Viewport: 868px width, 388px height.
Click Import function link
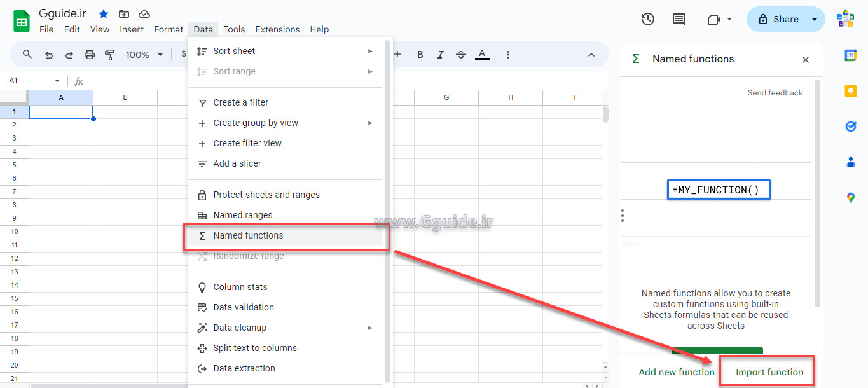[769, 372]
